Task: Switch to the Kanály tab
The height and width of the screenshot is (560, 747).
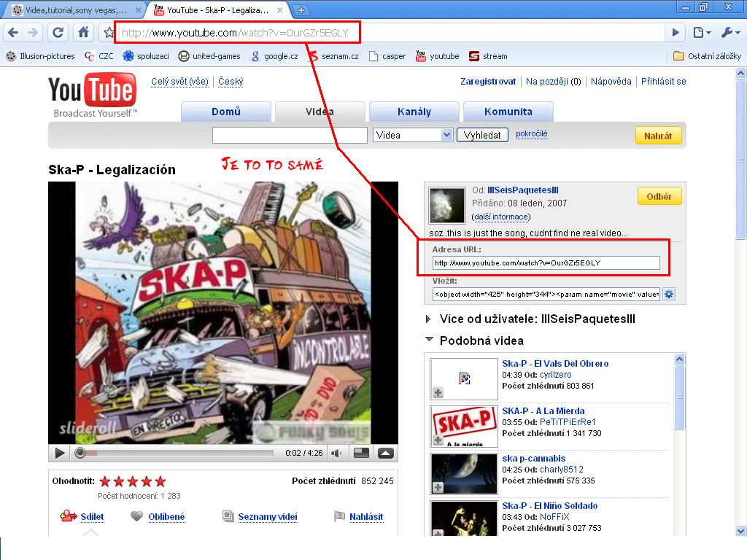Action: click(x=414, y=112)
